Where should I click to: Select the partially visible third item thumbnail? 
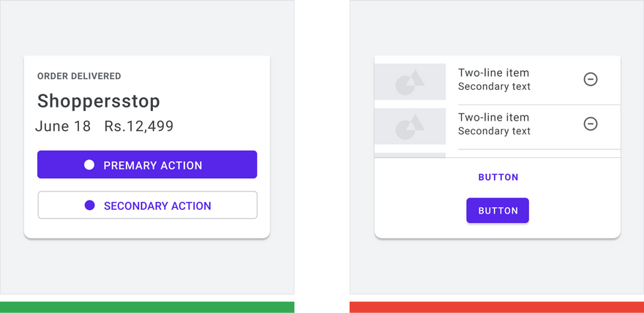pos(410,155)
